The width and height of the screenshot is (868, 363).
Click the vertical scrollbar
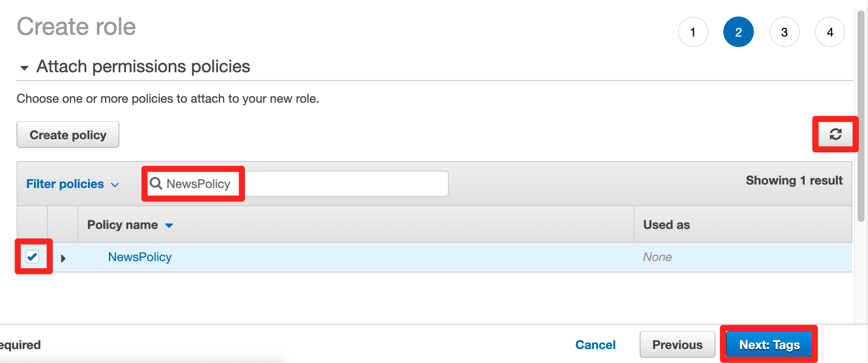pyautogui.click(x=861, y=116)
